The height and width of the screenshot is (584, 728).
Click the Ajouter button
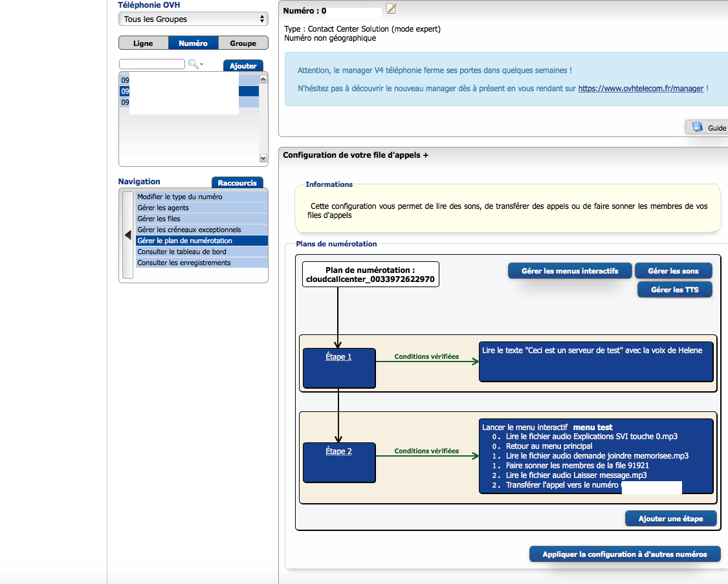click(x=243, y=66)
